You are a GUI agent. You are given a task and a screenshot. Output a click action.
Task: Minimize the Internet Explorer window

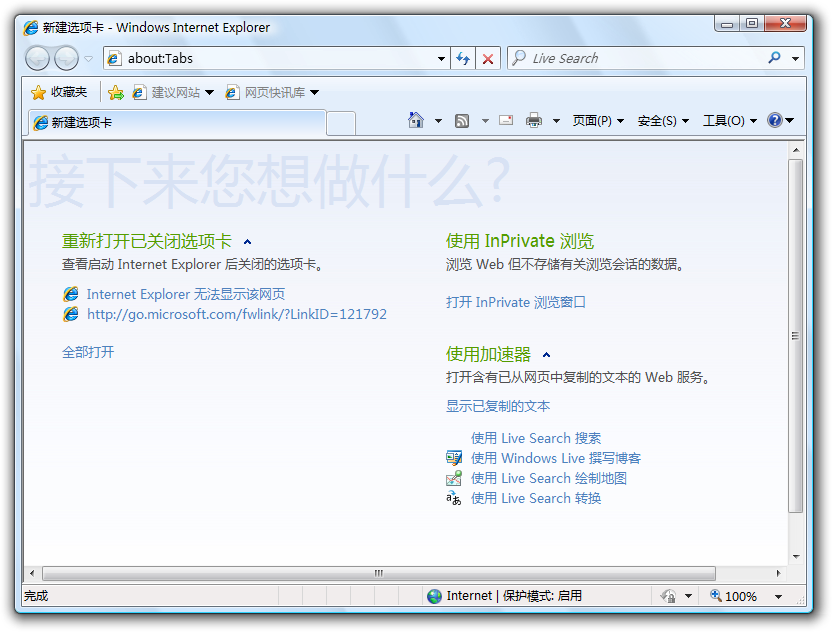click(727, 24)
